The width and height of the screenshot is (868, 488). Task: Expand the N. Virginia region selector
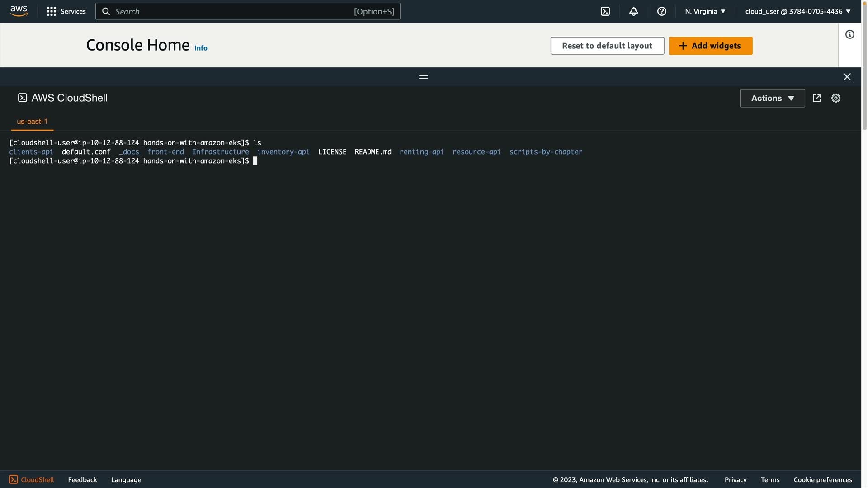point(705,11)
